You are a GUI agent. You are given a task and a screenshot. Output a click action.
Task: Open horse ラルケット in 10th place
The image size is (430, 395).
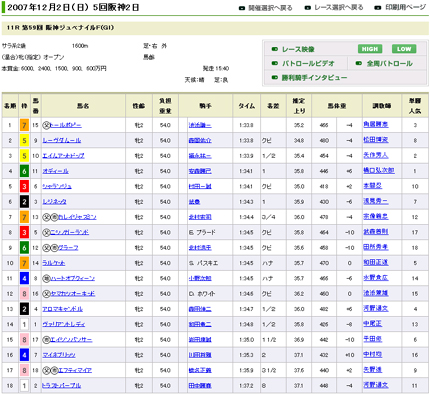(54, 263)
